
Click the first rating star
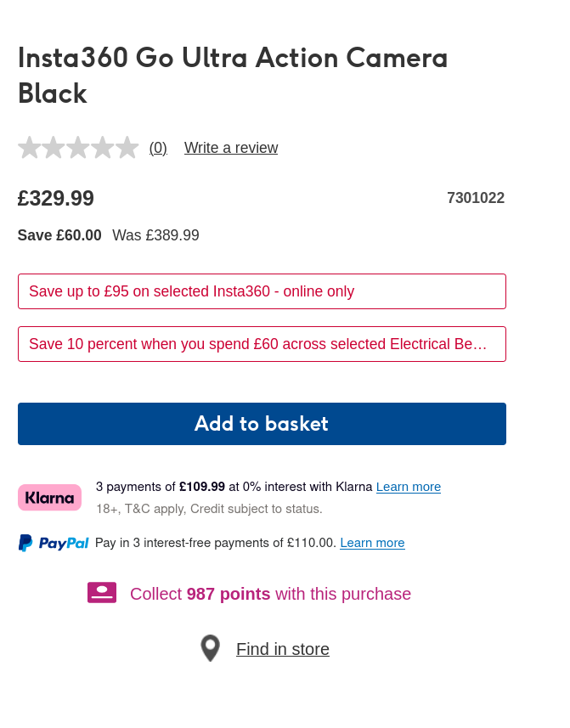(30, 147)
